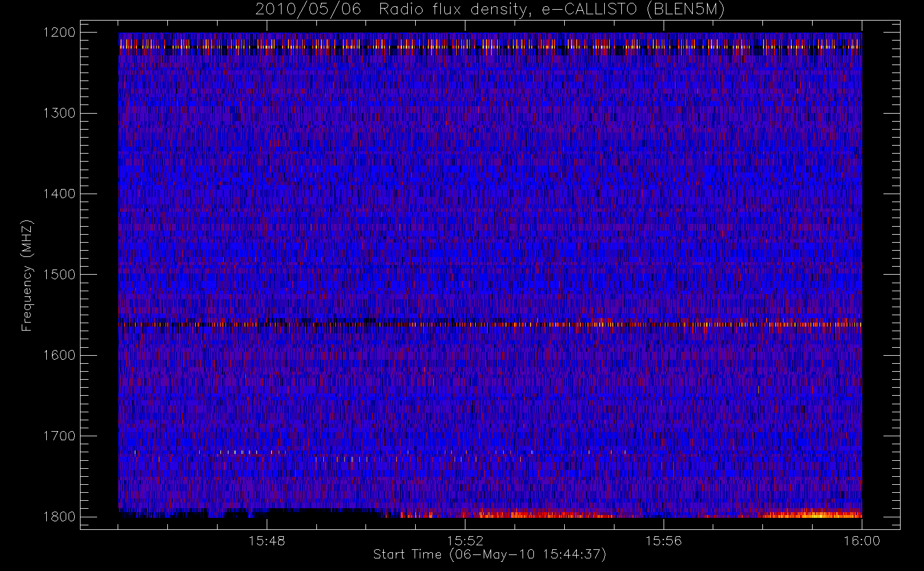Viewport: 924px width, 571px height.
Task: Click the 15:48 time tick label
Action: click(x=267, y=541)
